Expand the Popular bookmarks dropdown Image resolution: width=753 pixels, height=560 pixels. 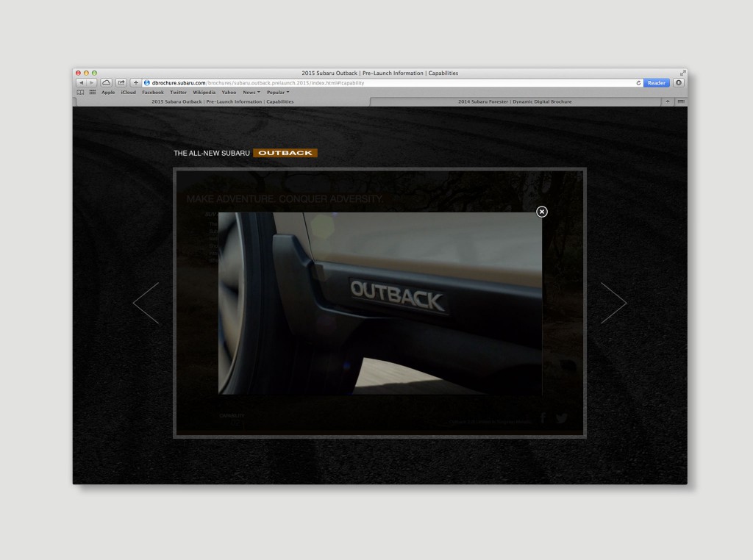click(x=278, y=92)
